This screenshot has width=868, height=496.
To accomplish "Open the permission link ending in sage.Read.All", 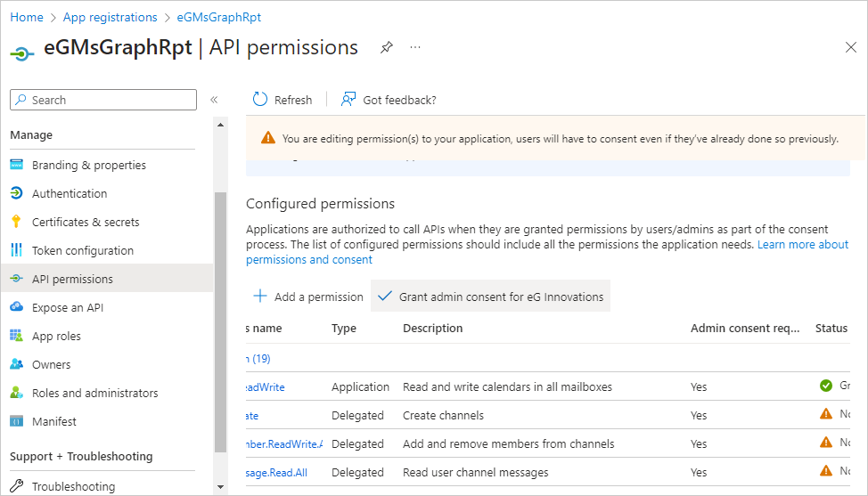I will click(277, 473).
